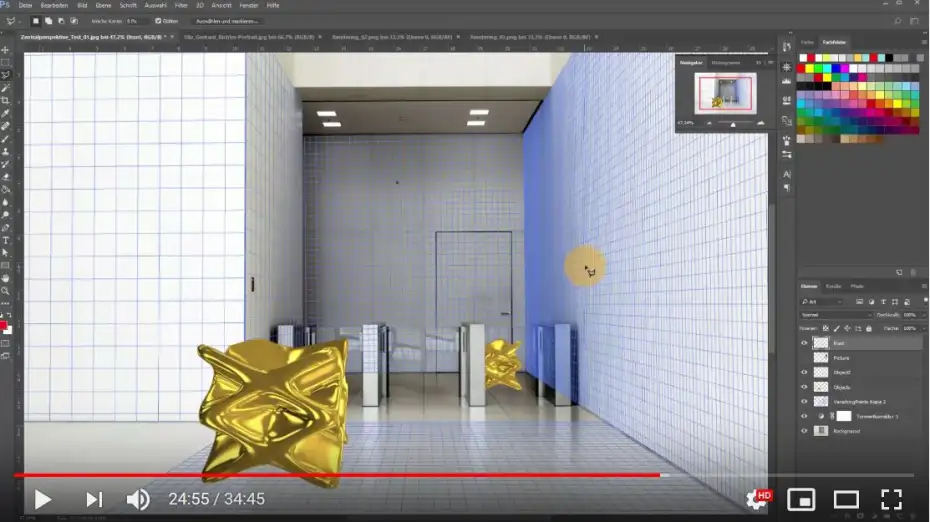This screenshot has height=522, width=930.
Task: Select the Polygonal Lasso tool in toolbox
Action: 5,75
